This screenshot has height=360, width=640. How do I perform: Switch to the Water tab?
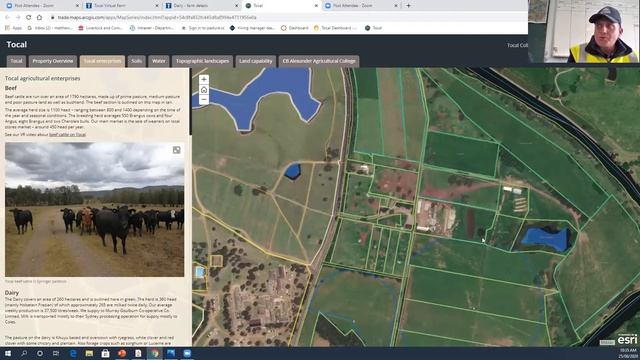[159, 61]
